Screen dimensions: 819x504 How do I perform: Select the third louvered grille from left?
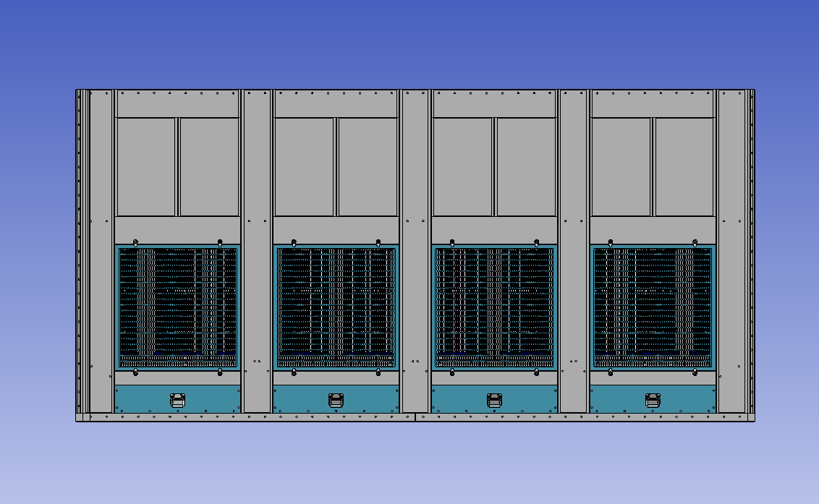(x=494, y=307)
